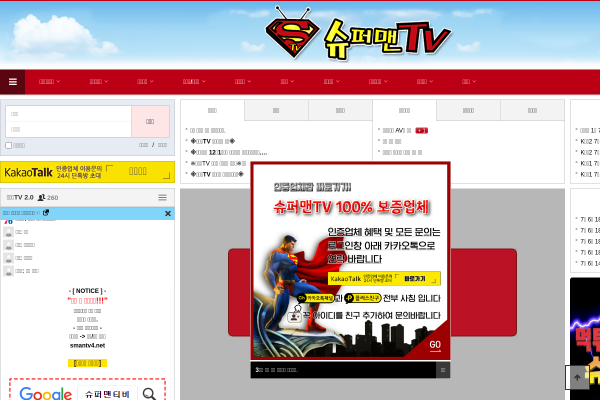Screen dimensions: 600x400
Task: Click the pink login button
Action: pos(150,121)
